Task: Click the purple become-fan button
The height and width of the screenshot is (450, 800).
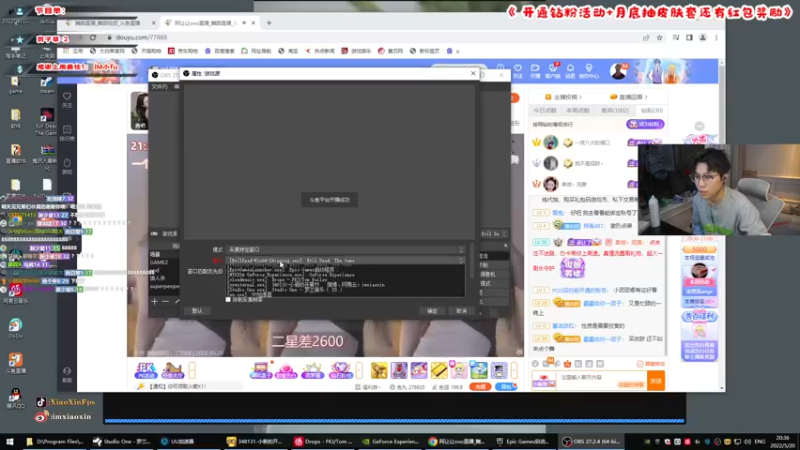Action: (x=645, y=124)
